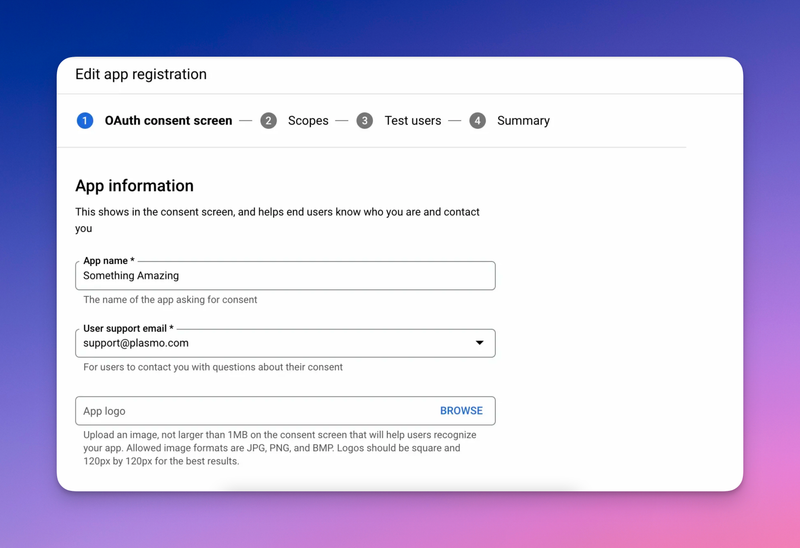
Task: Click the Something Amazing app name text
Action: click(131, 276)
